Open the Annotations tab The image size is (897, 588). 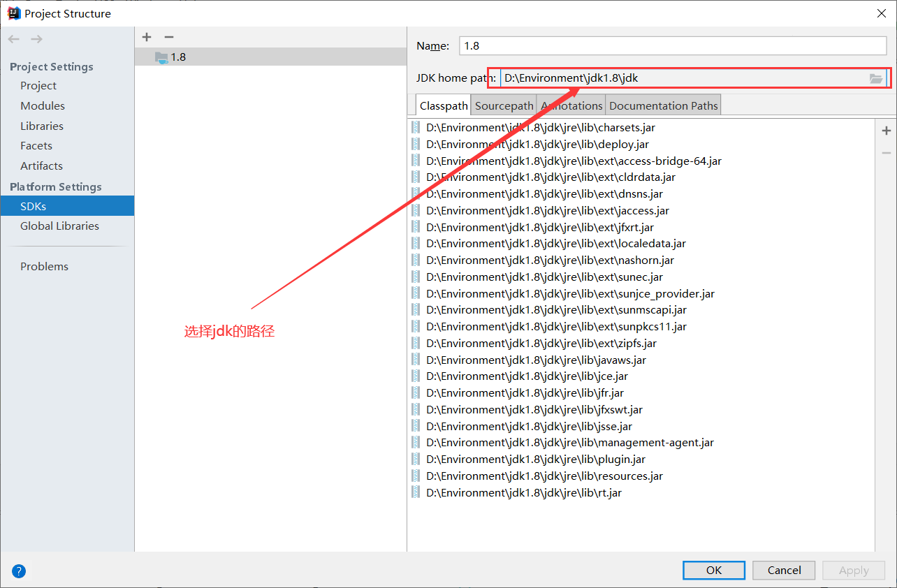point(571,105)
